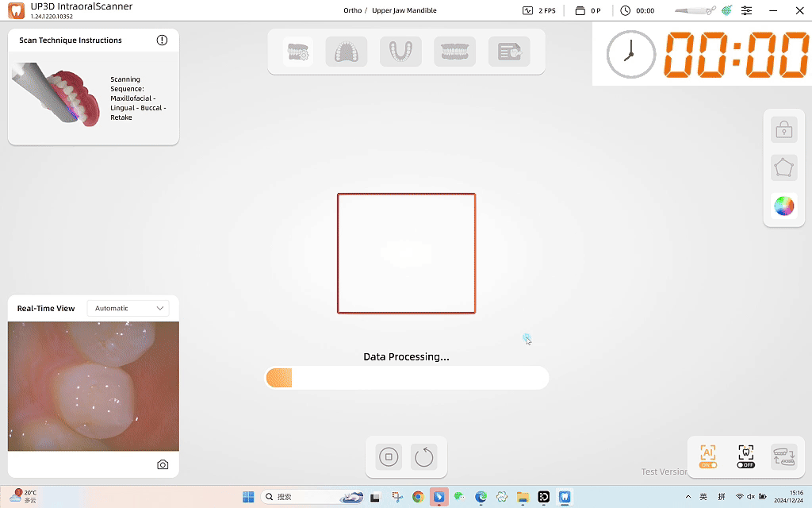Select the polygon selection tool
This screenshot has width=812, height=508.
click(783, 167)
